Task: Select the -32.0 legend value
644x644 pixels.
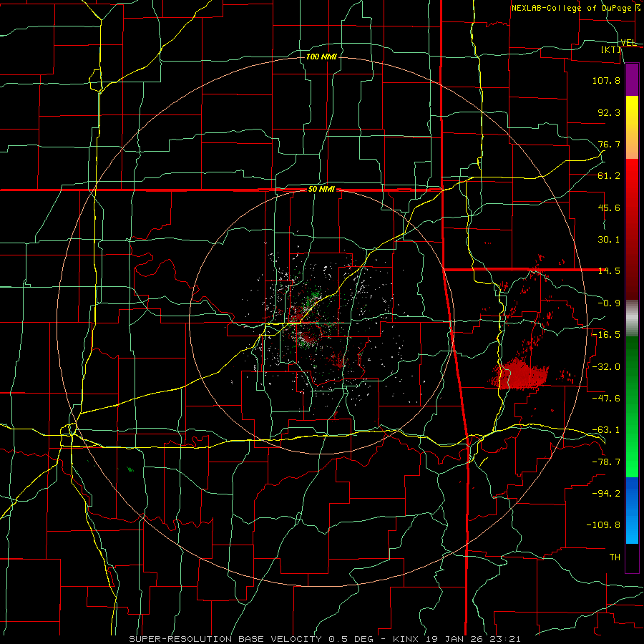Action: click(606, 366)
